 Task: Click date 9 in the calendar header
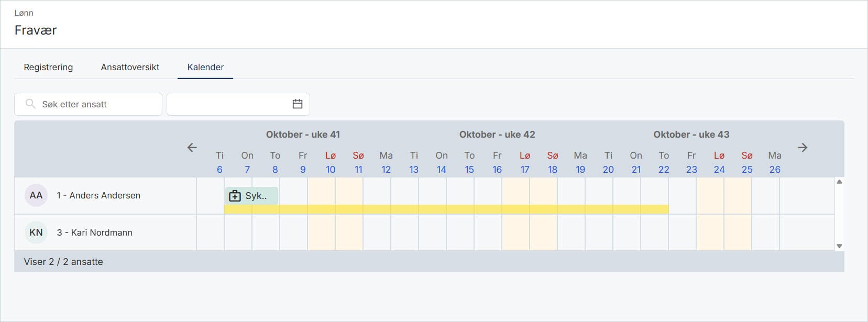303,170
